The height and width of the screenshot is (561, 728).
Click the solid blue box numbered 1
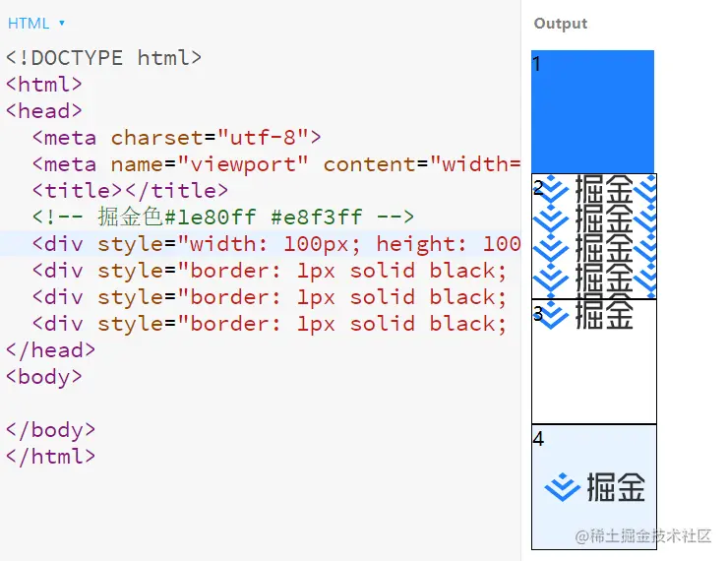[592, 111]
